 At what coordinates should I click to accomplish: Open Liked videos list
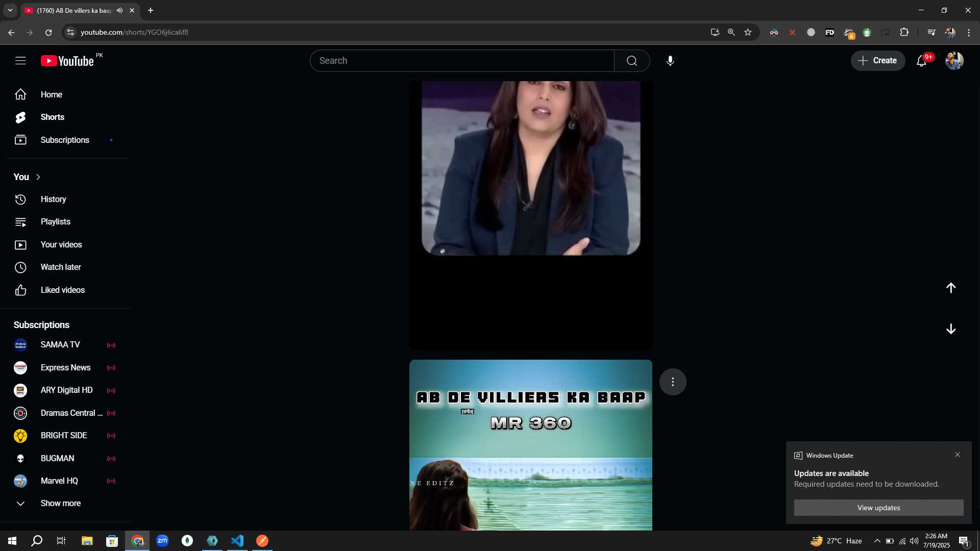point(65,290)
